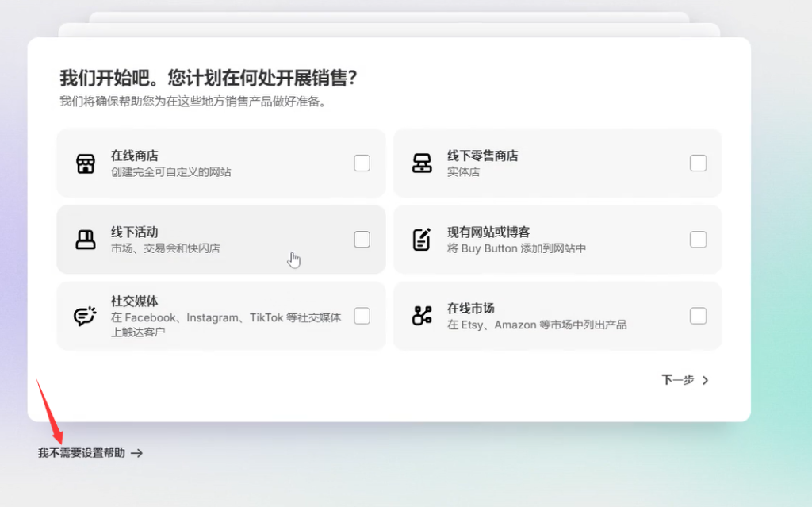Click the heading 我们开始吧。您计划在何处开展销售?
Viewport: 812px width, 507px height.
coord(209,78)
